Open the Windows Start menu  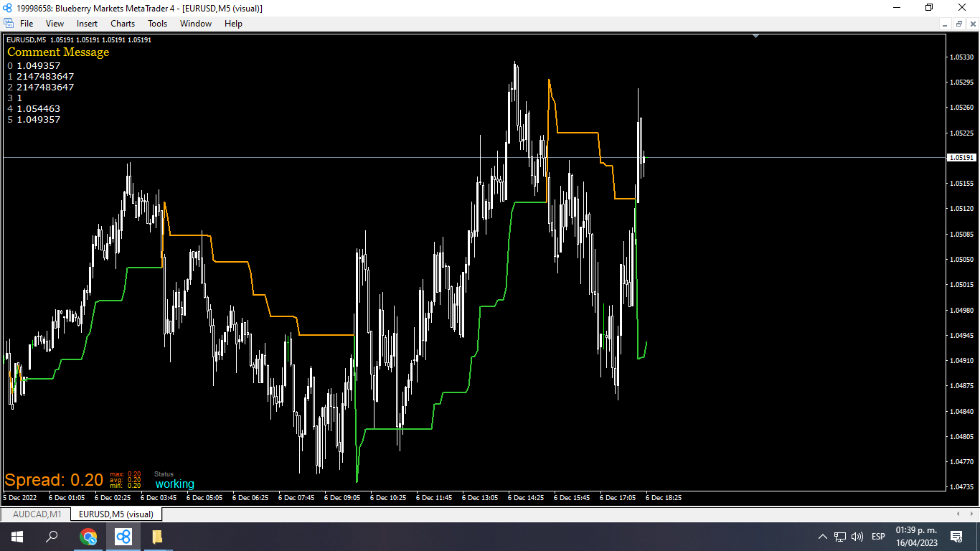(x=17, y=537)
